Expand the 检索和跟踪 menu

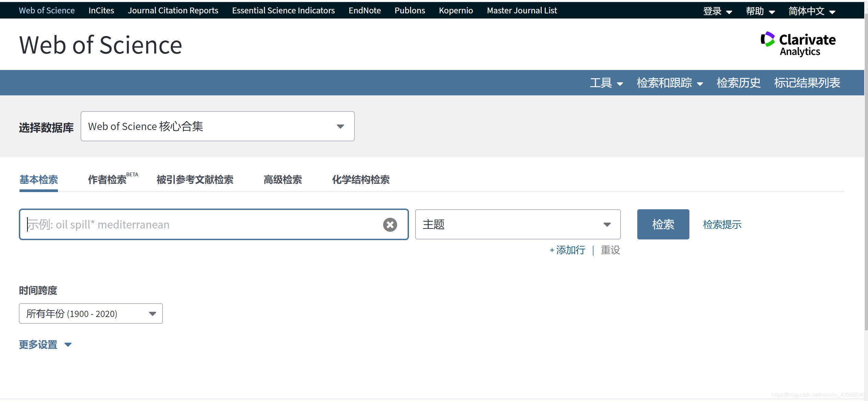(670, 83)
